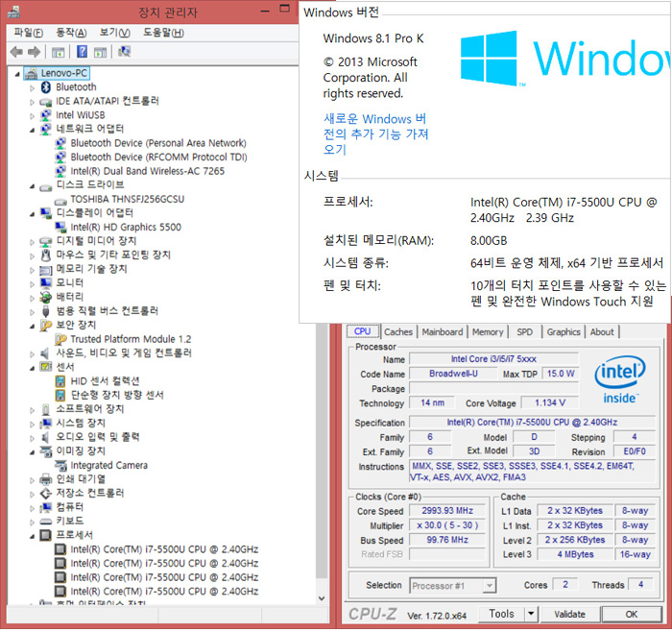The height and width of the screenshot is (632, 672).
Task: Click the Bluetooth Device (Personal Area Network) icon
Action: point(60,143)
